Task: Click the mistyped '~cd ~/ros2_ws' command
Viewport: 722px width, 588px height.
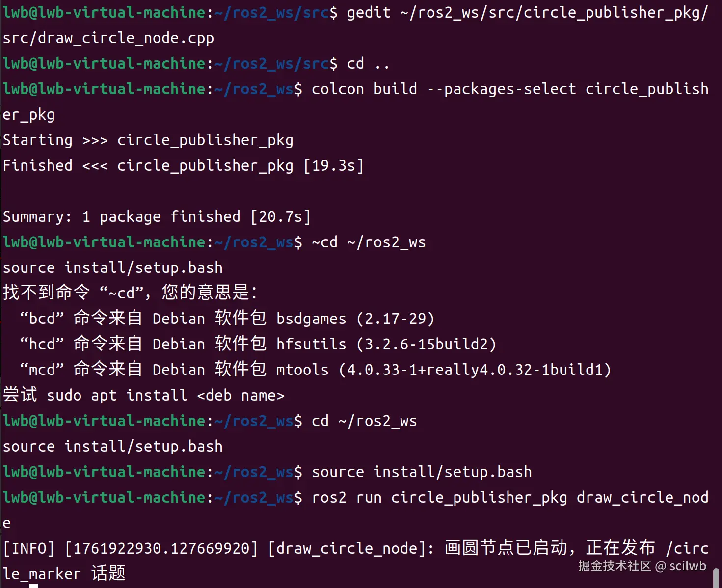Action: (369, 242)
